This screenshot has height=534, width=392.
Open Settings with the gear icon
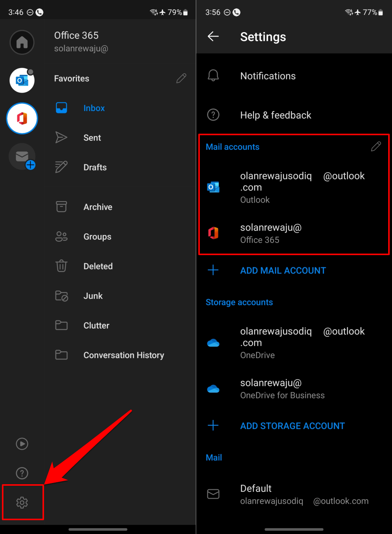(x=22, y=503)
